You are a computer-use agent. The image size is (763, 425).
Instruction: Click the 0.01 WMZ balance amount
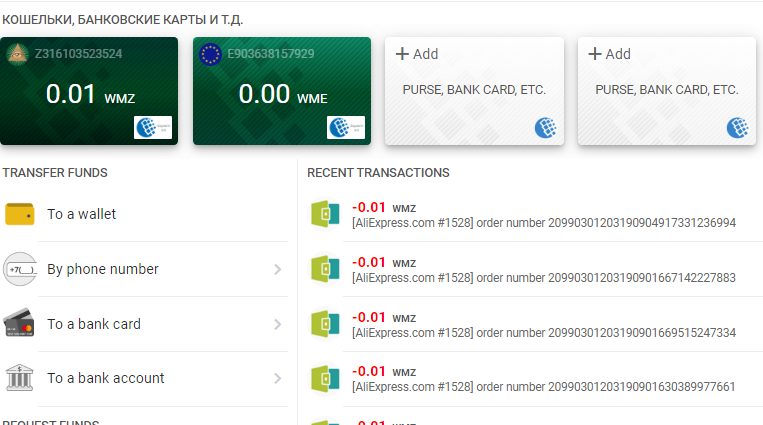tap(91, 94)
